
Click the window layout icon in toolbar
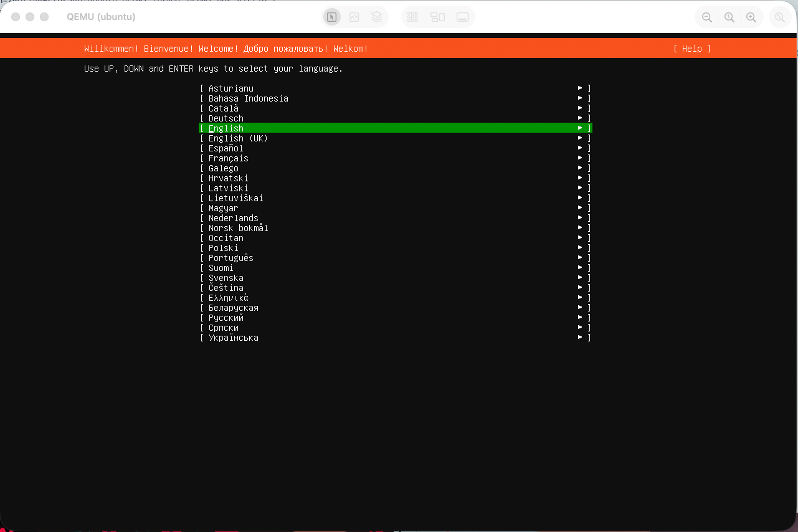pyautogui.click(x=437, y=17)
